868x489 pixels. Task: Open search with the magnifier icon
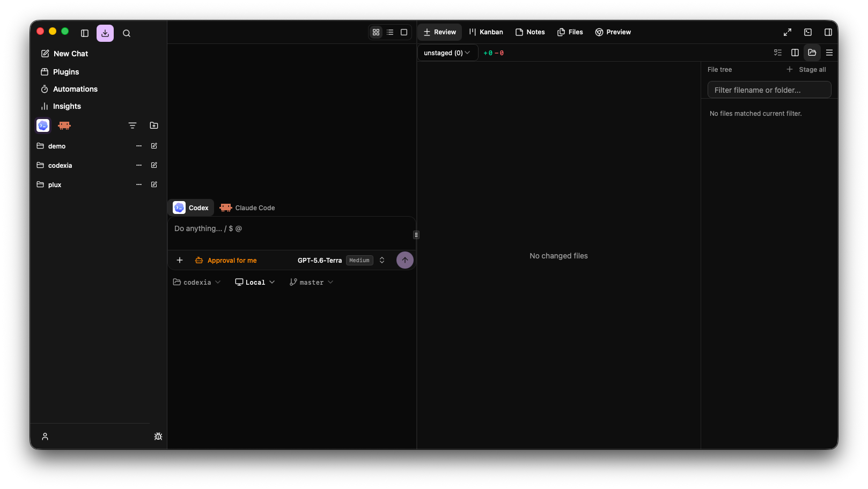click(x=127, y=33)
